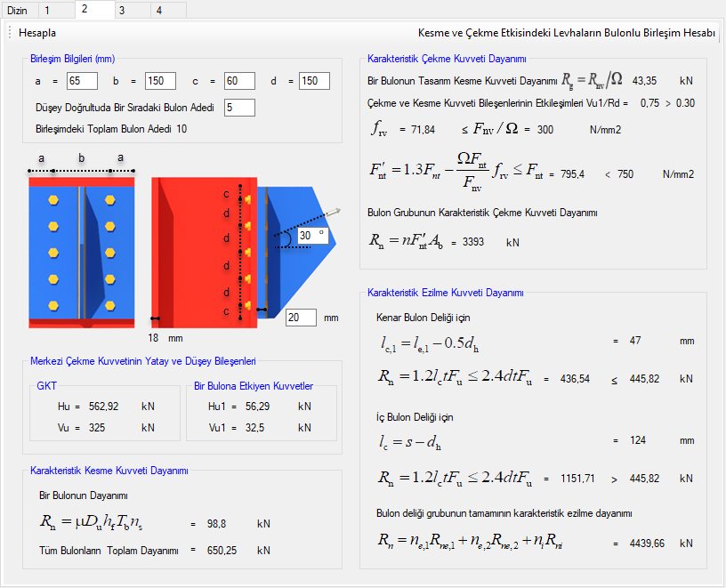Click the Hu1 value 56,29

[257, 407]
